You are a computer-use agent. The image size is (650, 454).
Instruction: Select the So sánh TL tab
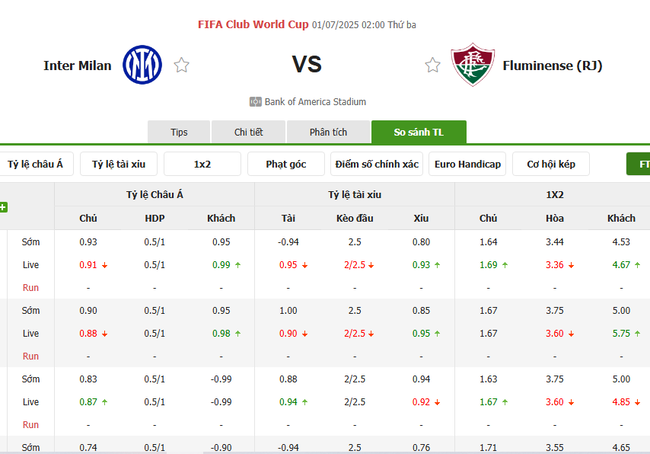(418, 132)
